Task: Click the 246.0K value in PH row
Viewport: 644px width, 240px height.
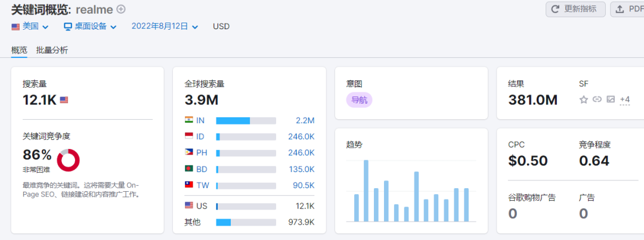Action: click(301, 153)
